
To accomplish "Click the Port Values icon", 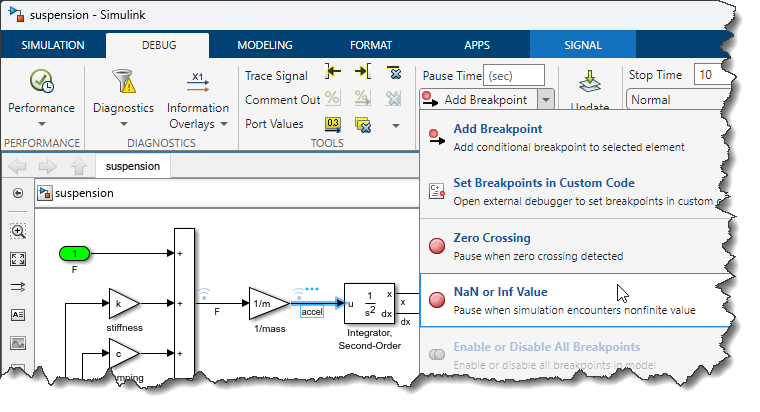I will (x=335, y=124).
